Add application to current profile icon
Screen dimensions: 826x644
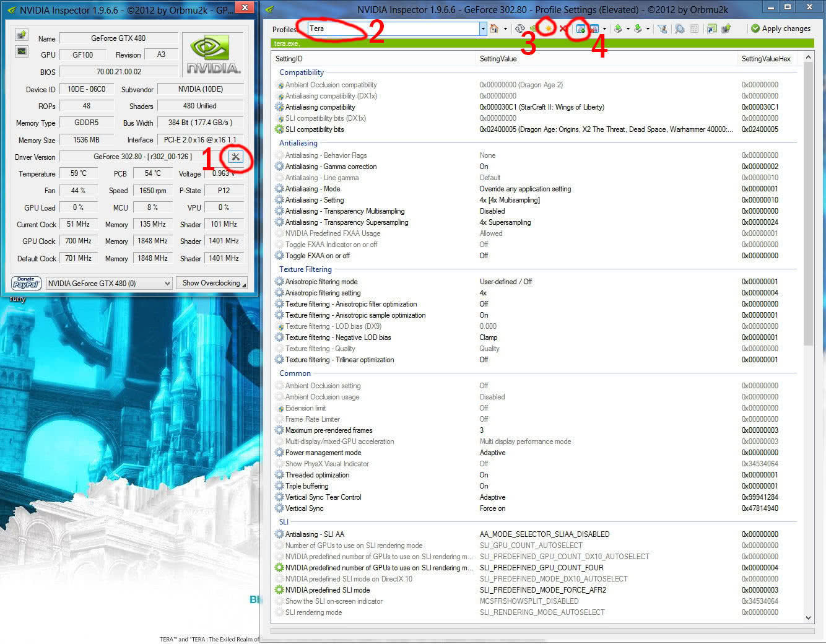tap(581, 28)
